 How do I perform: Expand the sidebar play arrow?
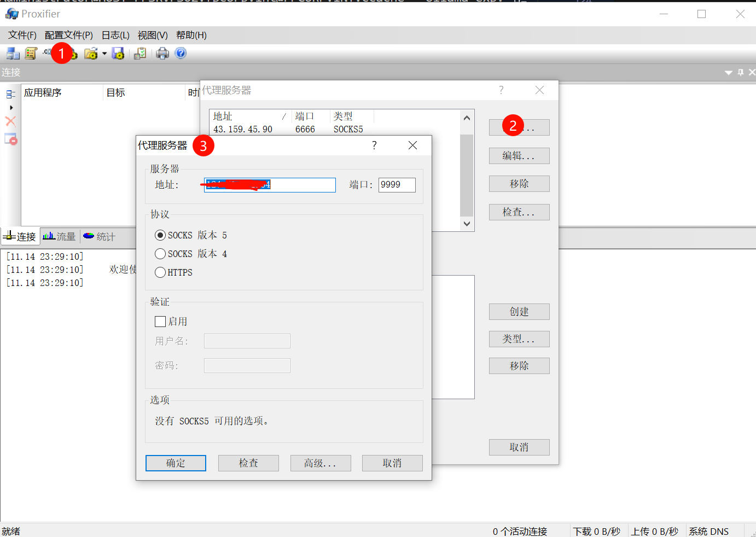coord(10,107)
